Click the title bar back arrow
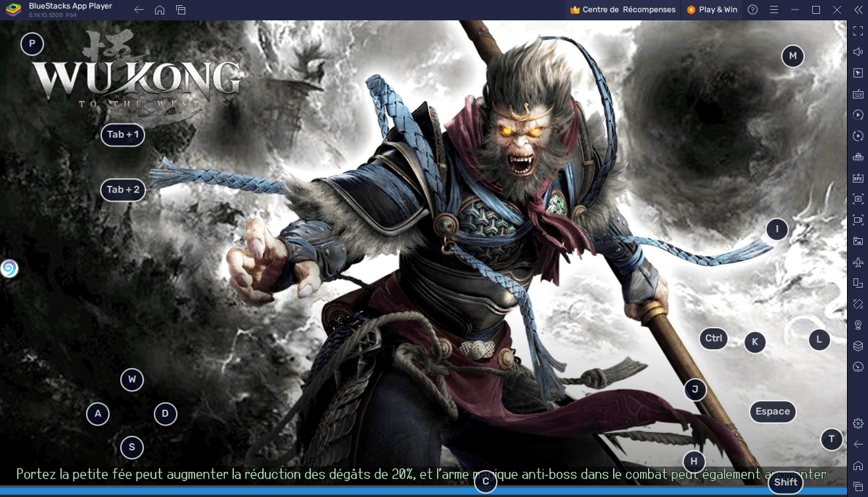 point(139,10)
